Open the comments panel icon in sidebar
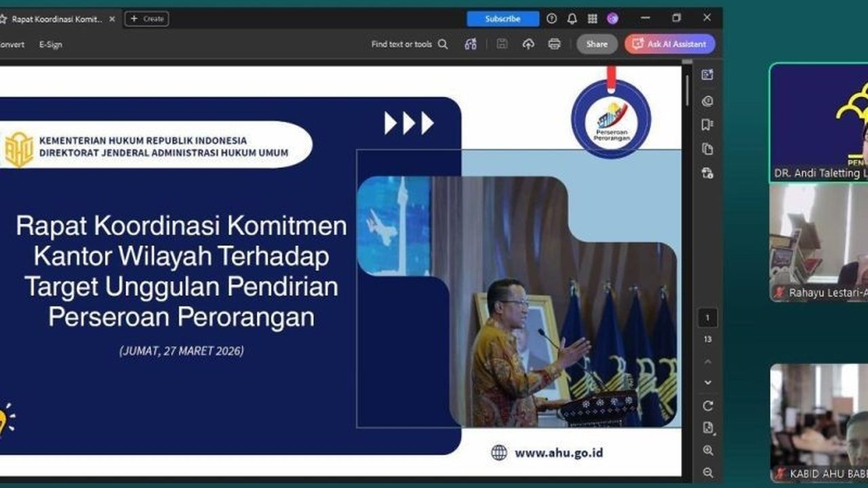 point(708,101)
